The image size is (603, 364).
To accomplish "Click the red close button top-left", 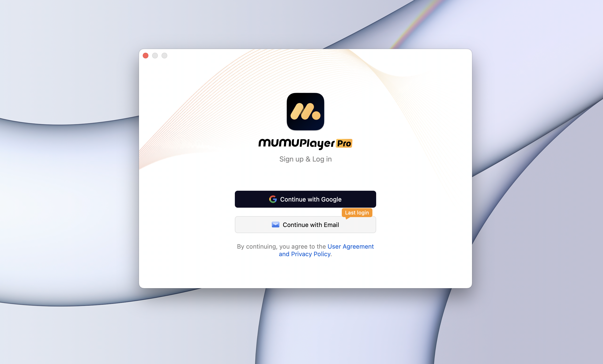I will click(146, 56).
